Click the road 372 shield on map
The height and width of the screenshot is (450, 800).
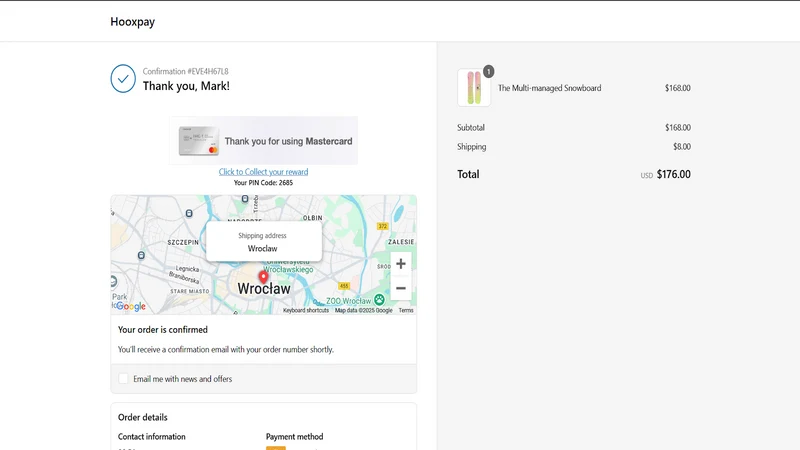(x=383, y=226)
